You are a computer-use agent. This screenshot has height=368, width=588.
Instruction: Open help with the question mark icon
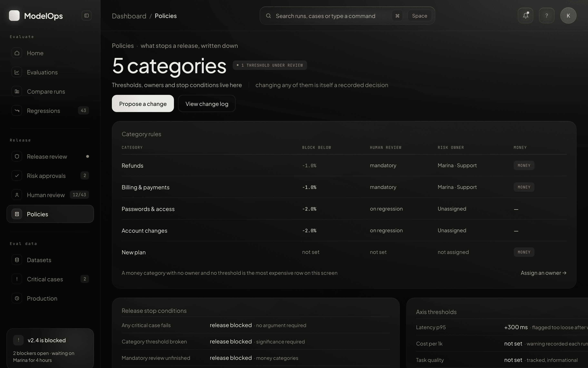pyautogui.click(x=546, y=16)
